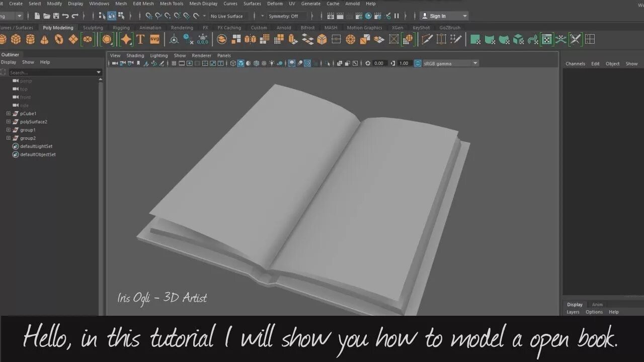This screenshot has width=644, height=362.
Task: Toggle the viewport grid display icon
Action: tap(174, 63)
